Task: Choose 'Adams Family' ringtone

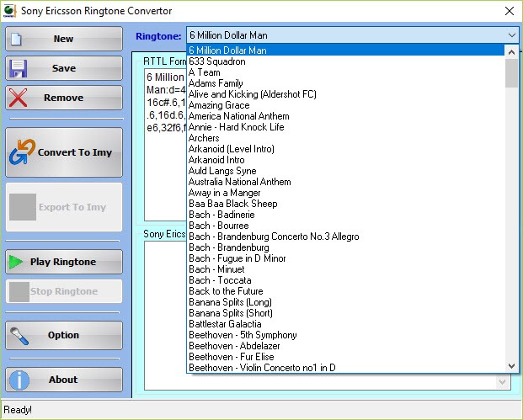Action: [345, 83]
